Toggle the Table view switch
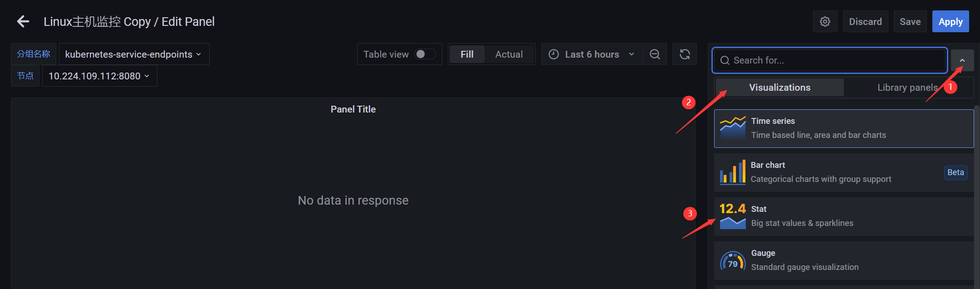The height and width of the screenshot is (289, 980). point(425,54)
